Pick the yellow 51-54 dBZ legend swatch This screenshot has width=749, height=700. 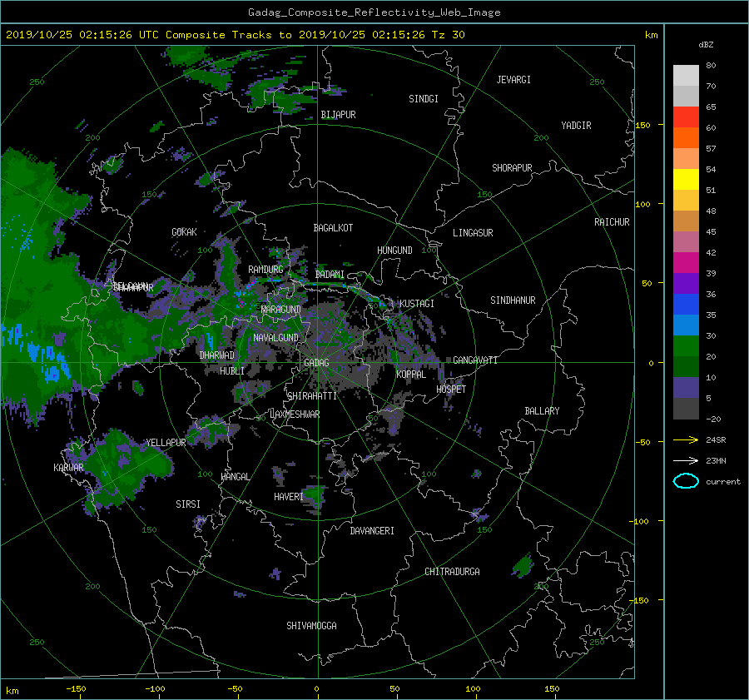tap(686, 180)
